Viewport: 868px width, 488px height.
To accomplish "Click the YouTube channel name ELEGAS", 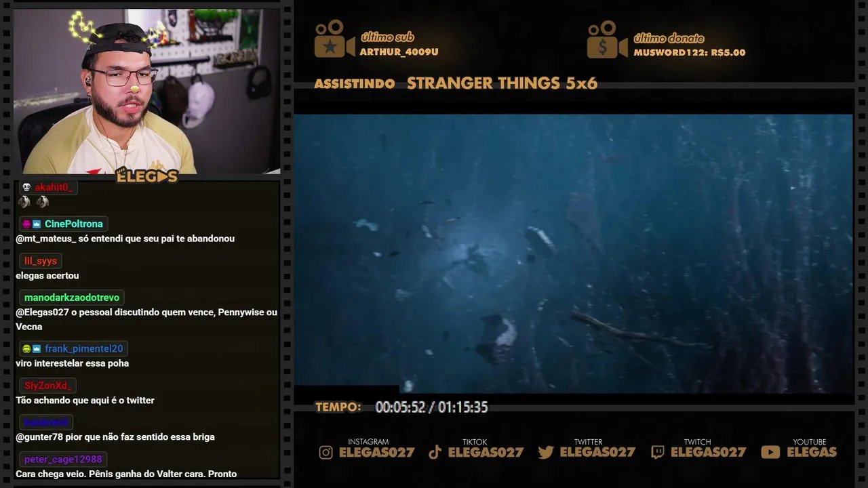I will coord(812,452).
